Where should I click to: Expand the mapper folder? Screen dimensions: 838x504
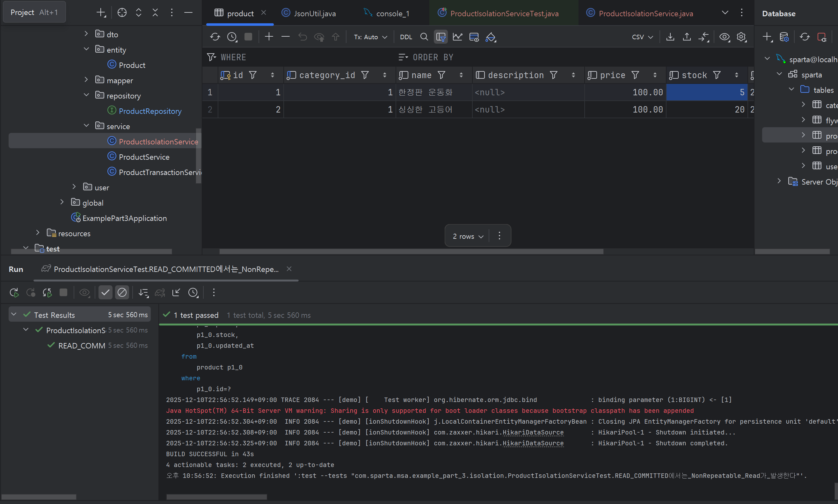86,79
